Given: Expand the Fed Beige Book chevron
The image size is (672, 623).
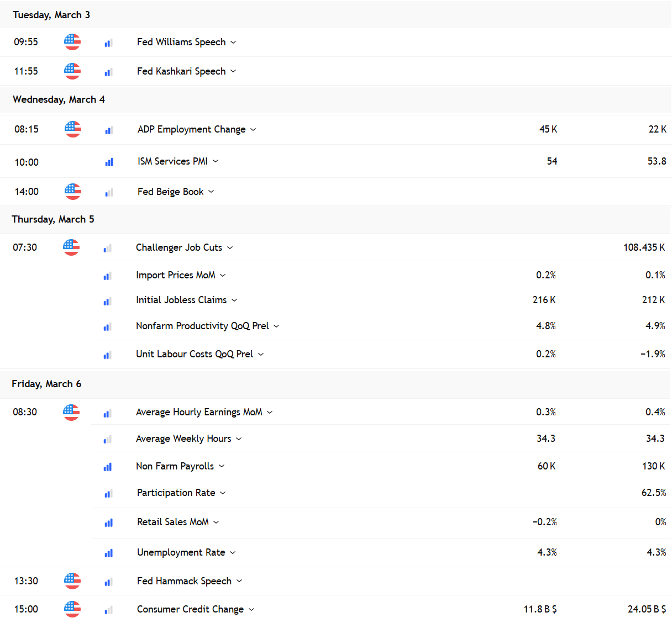Looking at the screenshot, I should point(211,192).
